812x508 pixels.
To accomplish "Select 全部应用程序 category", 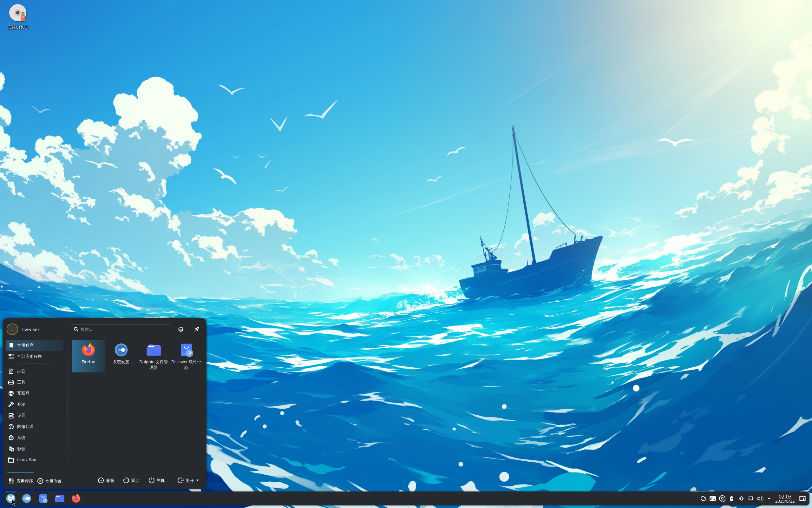I will click(35, 357).
